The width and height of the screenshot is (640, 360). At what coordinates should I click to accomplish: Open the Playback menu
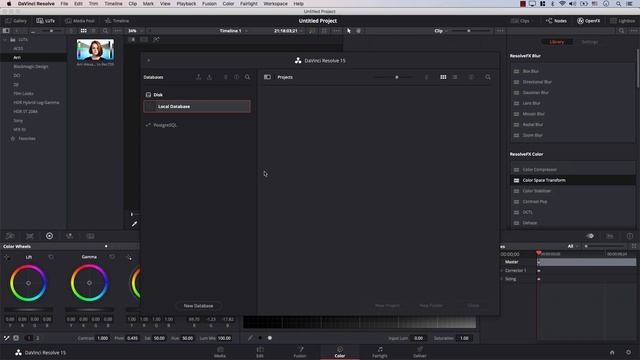pyautogui.click(x=186, y=4)
